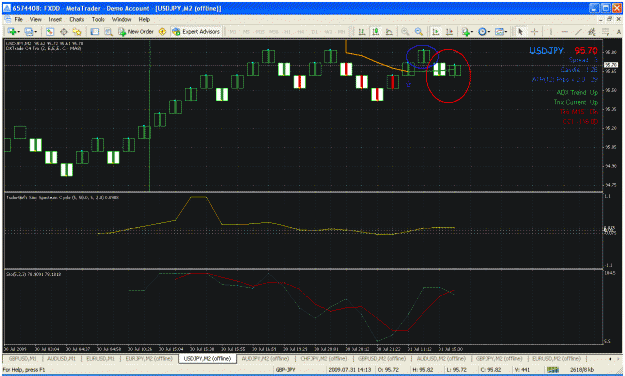Select the Equidistant Channel tool
The width and height of the screenshot is (625, 376).
(x=592, y=31)
